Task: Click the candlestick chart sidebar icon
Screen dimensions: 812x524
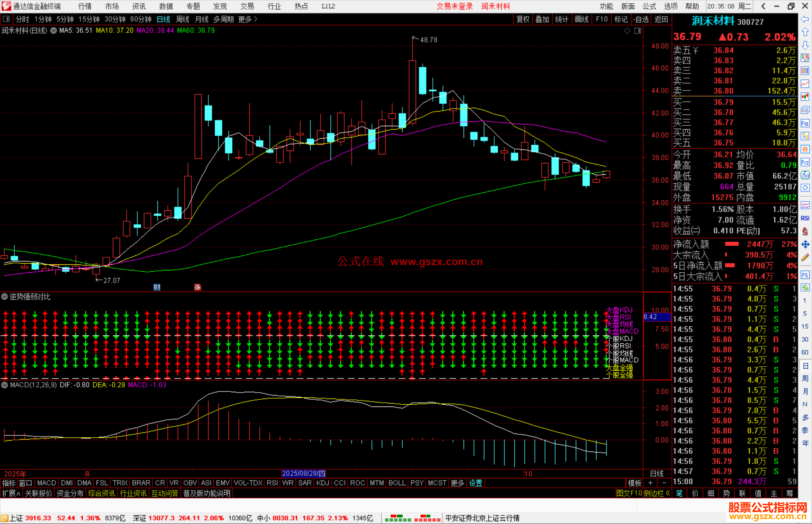Action: (x=805, y=97)
